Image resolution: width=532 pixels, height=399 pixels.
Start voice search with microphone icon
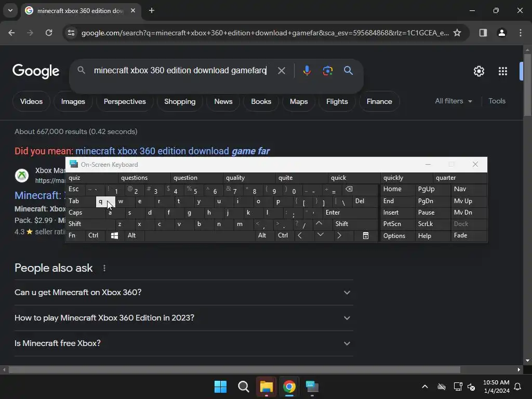(307, 71)
